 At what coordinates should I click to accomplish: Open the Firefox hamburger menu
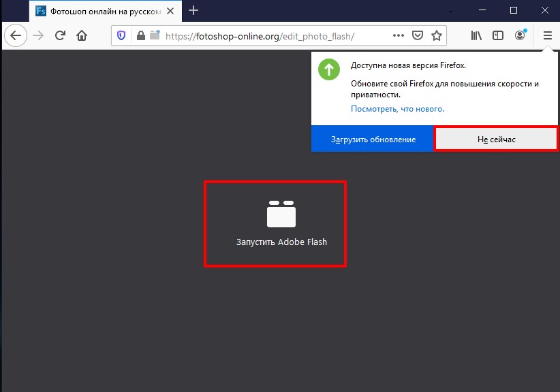click(x=547, y=35)
